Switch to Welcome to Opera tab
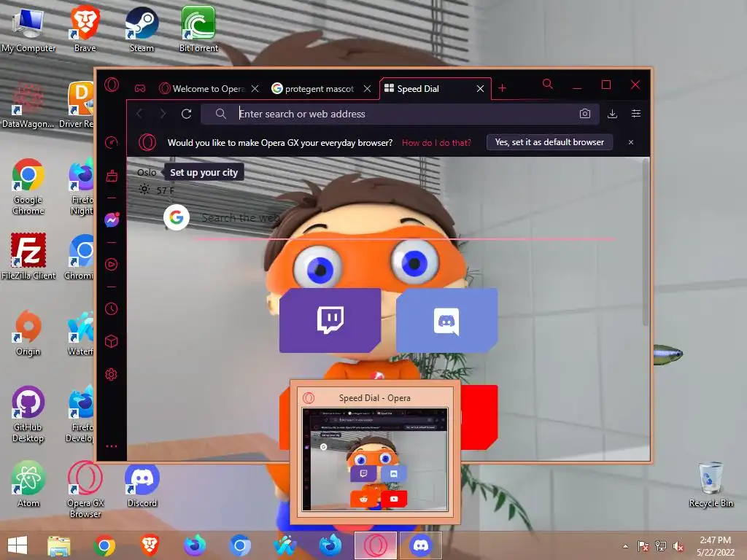Image resolution: width=747 pixels, height=560 pixels. pos(209,88)
